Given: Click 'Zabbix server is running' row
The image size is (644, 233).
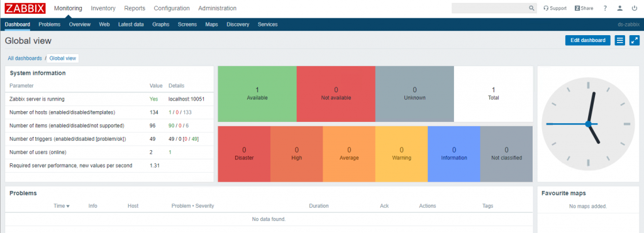Looking at the screenshot, I should click(109, 99).
